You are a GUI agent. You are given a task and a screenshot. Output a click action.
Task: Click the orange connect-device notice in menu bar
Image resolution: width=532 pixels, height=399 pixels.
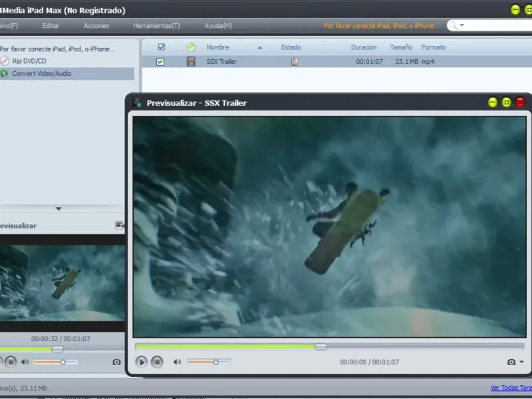click(x=379, y=26)
